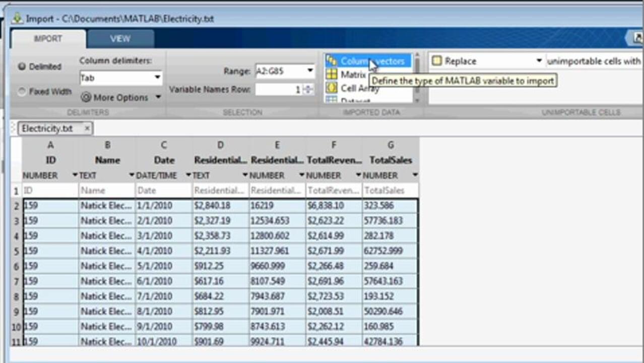Click the Replace rule icon
This screenshot has width=644, height=363.
pos(436,61)
